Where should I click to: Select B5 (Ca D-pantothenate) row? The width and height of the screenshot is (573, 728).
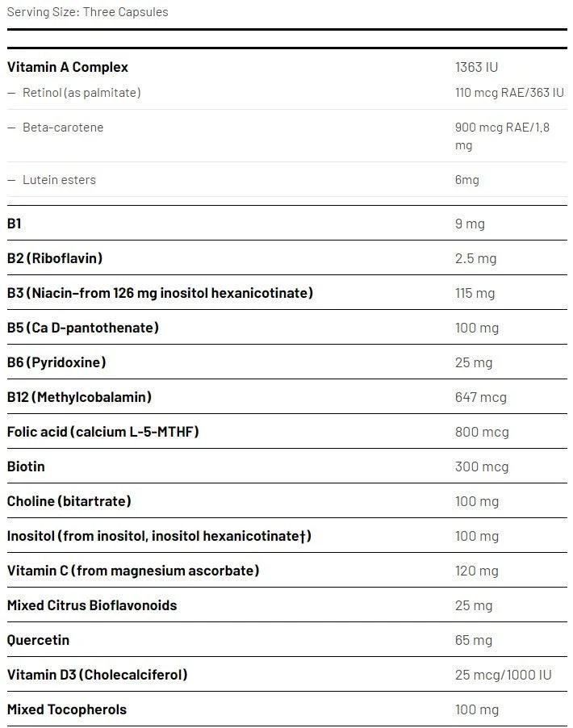[287, 328]
